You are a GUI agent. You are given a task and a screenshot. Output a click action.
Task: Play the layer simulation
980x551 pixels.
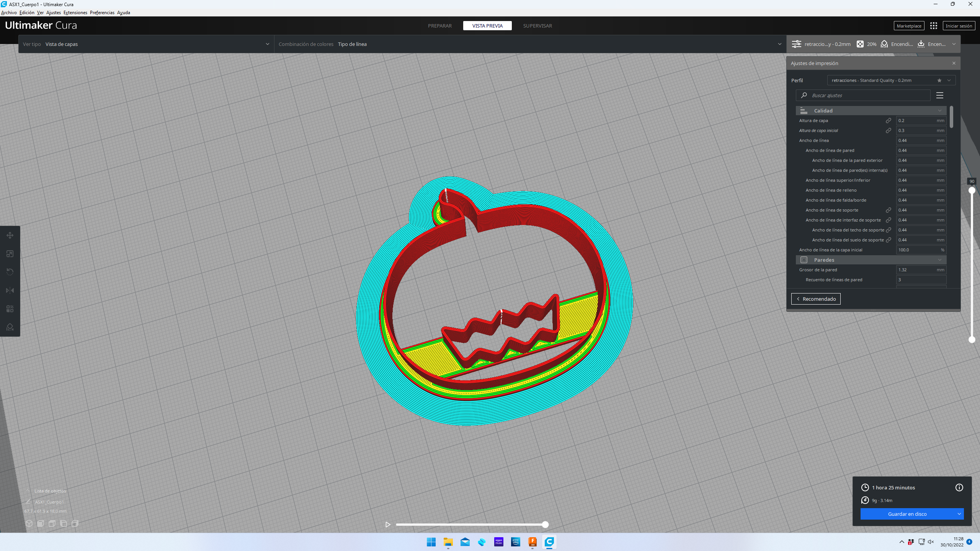coord(388,525)
